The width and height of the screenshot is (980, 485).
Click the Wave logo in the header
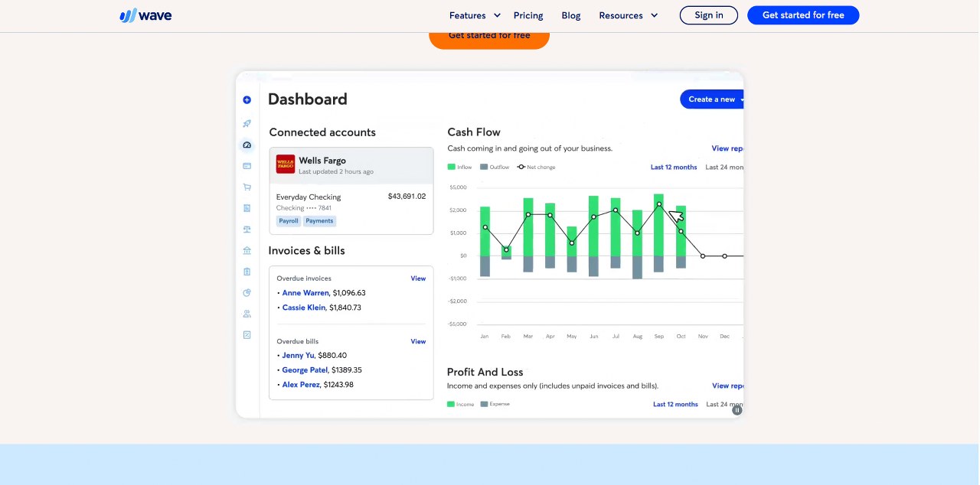(x=145, y=15)
